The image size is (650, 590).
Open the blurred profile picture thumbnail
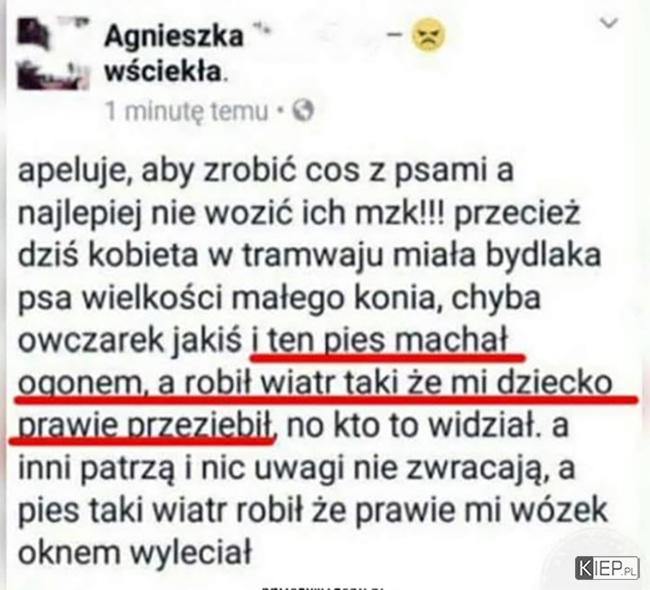tap(53, 53)
